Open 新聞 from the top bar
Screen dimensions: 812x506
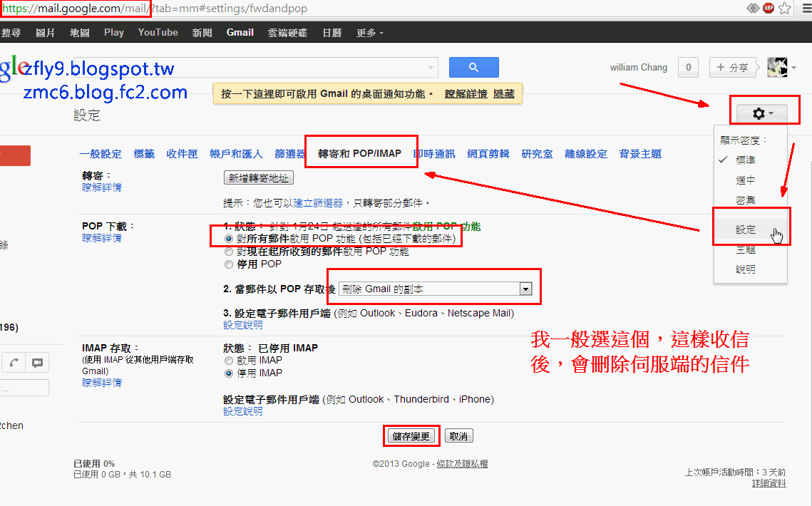[x=202, y=33]
